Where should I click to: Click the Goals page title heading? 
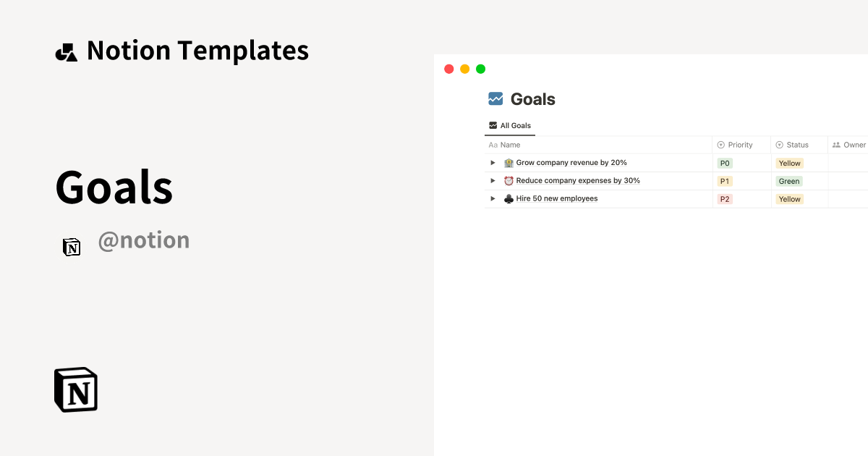pyautogui.click(x=533, y=98)
